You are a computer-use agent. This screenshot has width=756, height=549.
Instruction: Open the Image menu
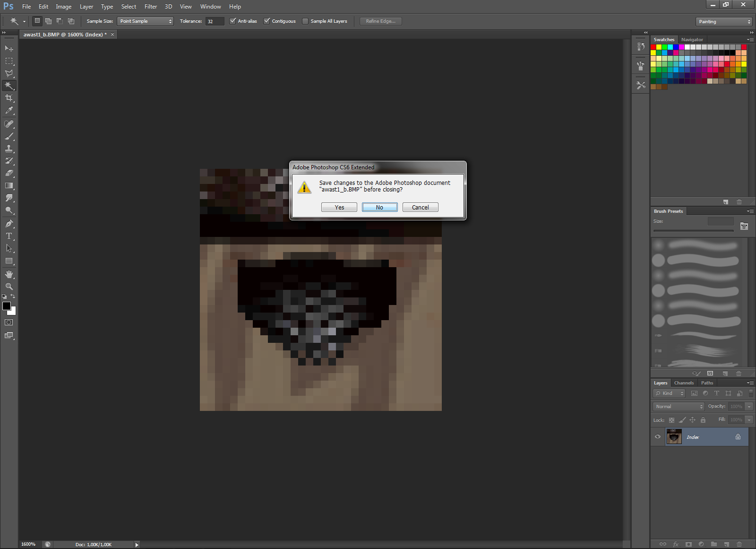63,7
